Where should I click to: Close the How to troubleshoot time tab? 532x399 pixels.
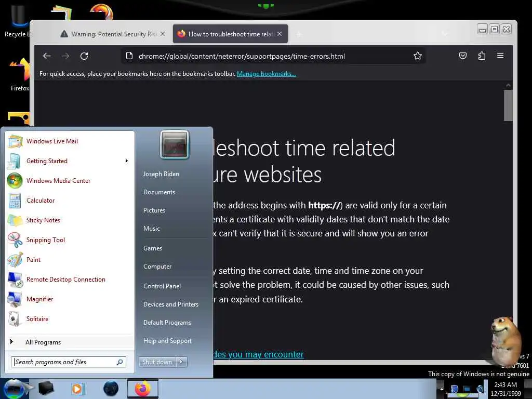[280, 34]
